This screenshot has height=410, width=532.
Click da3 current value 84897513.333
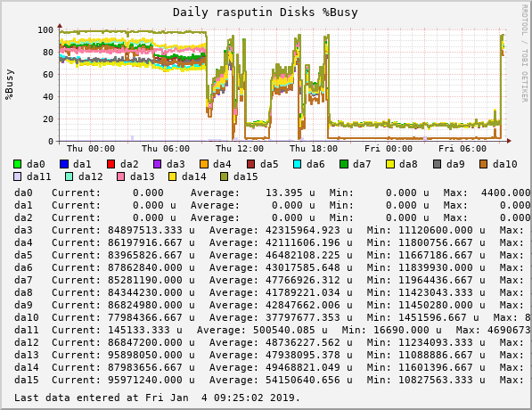pos(145,230)
